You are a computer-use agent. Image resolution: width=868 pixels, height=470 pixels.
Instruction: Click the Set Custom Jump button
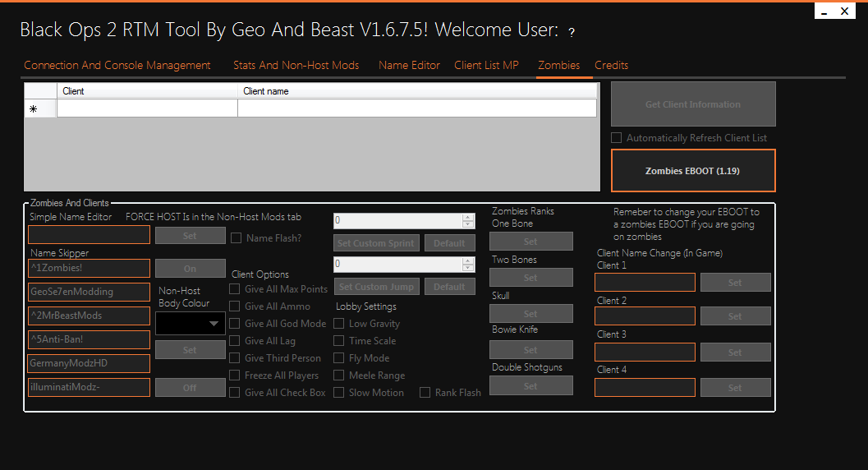[376, 287]
